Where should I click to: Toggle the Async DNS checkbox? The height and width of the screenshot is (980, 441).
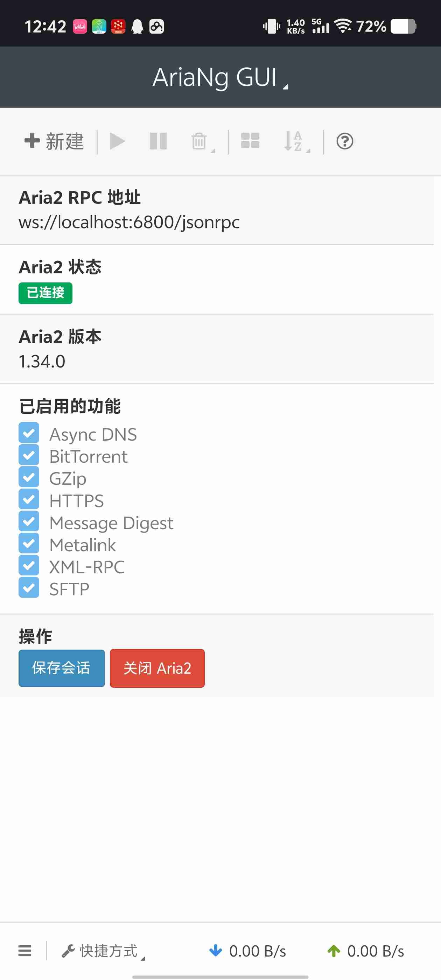29,433
